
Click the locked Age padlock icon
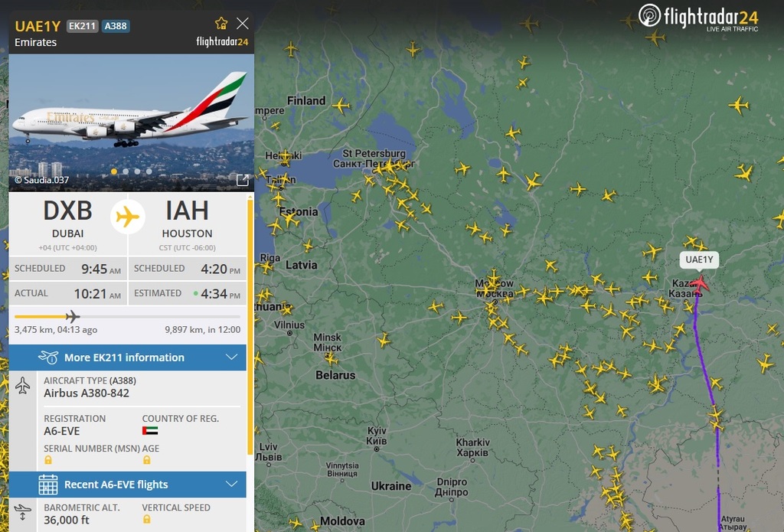(x=146, y=460)
